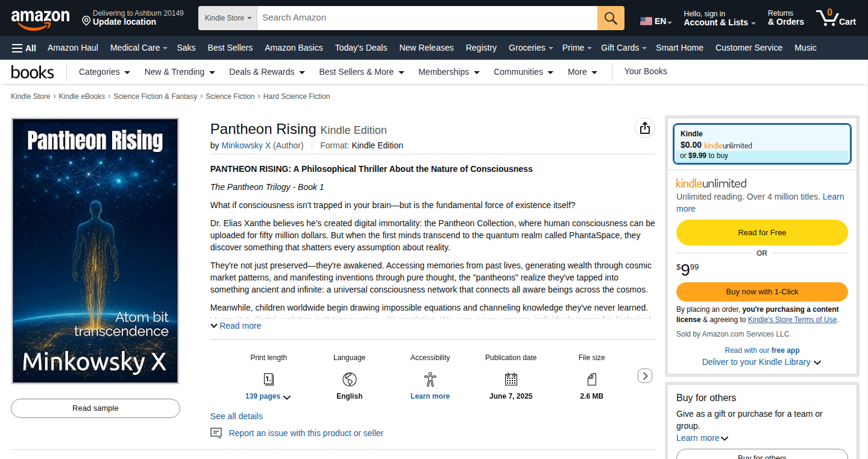Expand description with Read more

click(x=236, y=326)
